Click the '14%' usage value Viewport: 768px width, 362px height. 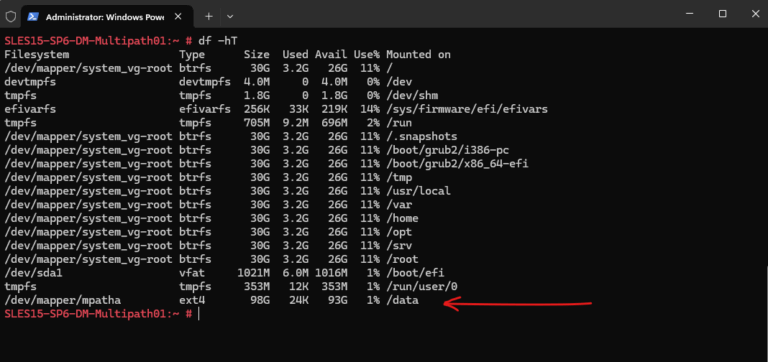click(370, 109)
